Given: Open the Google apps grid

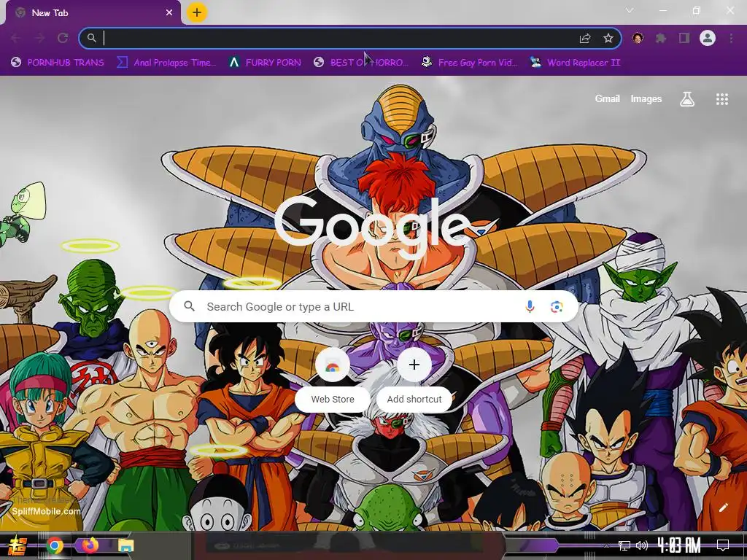Looking at the screenshot, I should [x=721, y=99].
